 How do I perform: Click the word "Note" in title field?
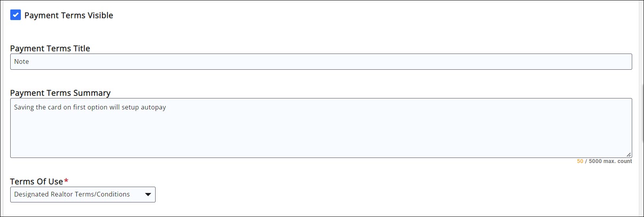(22, 62)
